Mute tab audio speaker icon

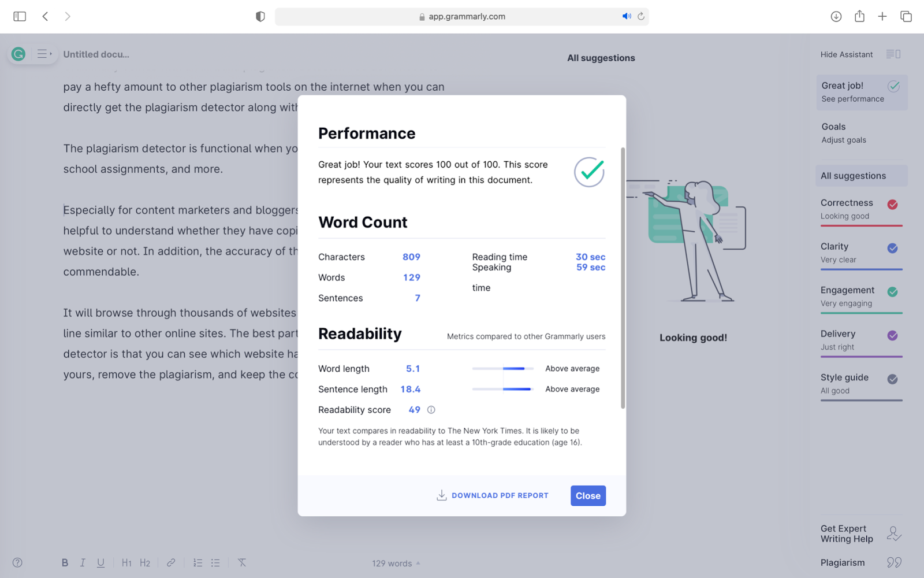tap(627, 16)
